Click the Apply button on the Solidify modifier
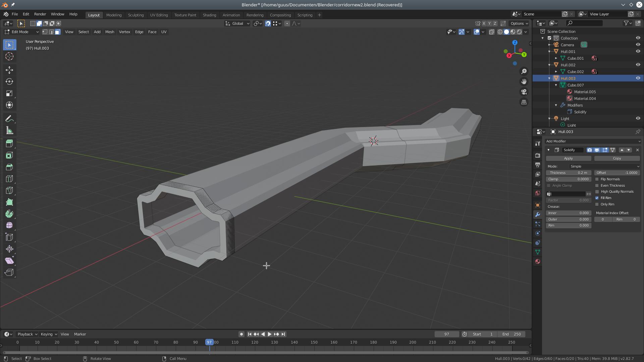This screenshot has width=644, height=362. (x=568, y=158)
